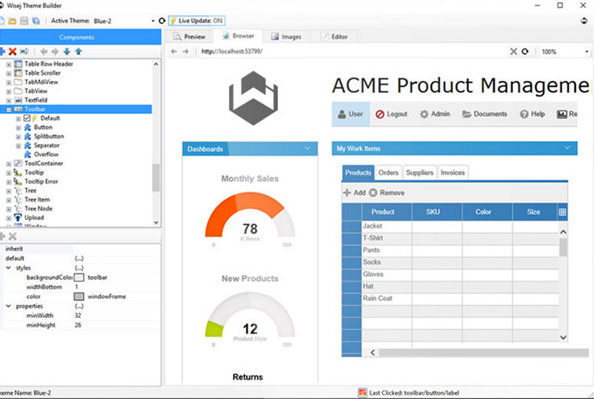Click the localhost URL address field
The image size is (594, 399).
click(x=352, y=52)
